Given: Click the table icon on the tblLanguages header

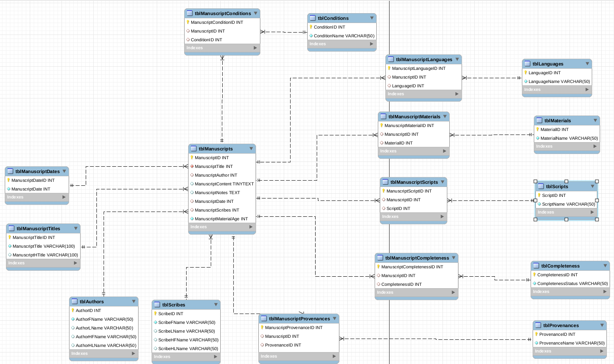Looking at the screenshot, I should (x=527, y=64).
